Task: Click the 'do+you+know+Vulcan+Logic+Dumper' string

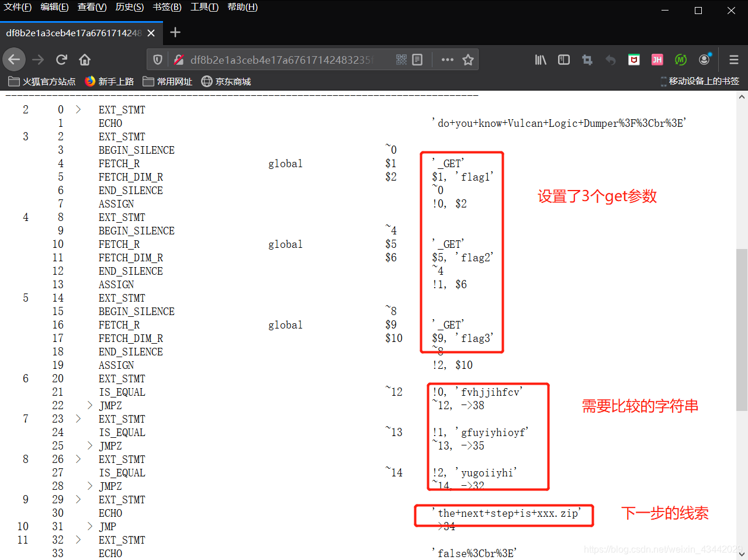Action: [559, 123]
